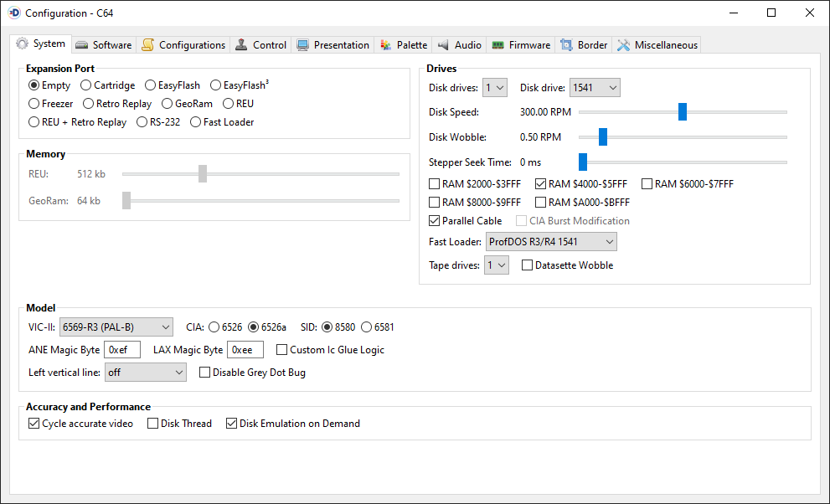Choose the 6581 SID option
The image size is (830, 504).
(x=366, y=327)
